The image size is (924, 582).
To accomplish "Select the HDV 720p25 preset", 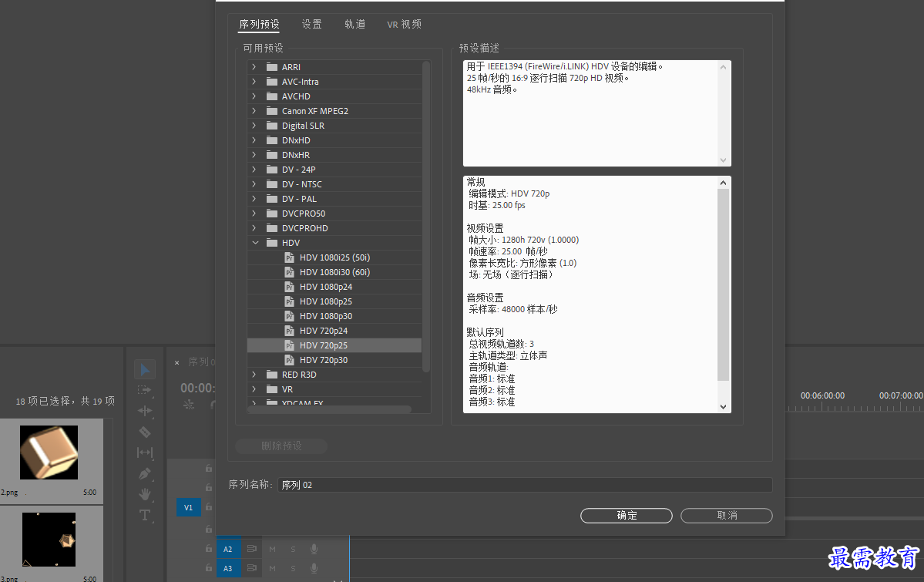I will (x=334, y=345).
